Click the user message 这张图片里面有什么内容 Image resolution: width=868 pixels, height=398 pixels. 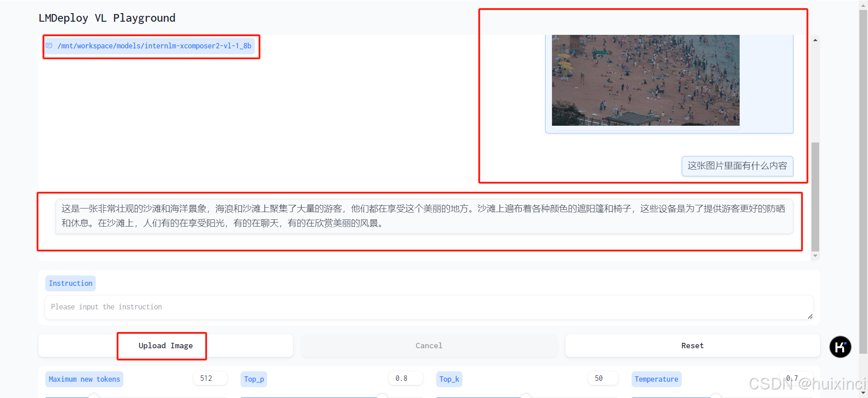(737, 166)
